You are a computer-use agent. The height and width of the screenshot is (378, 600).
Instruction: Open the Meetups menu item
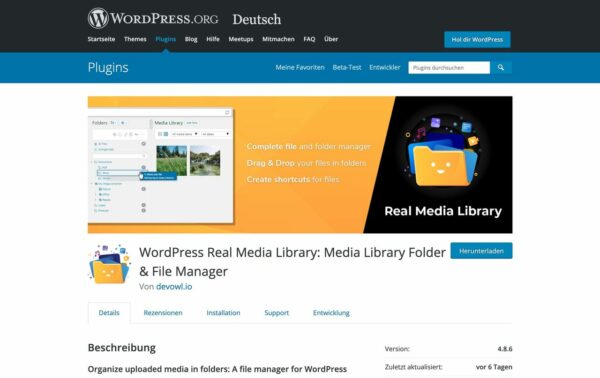[241, 39]
